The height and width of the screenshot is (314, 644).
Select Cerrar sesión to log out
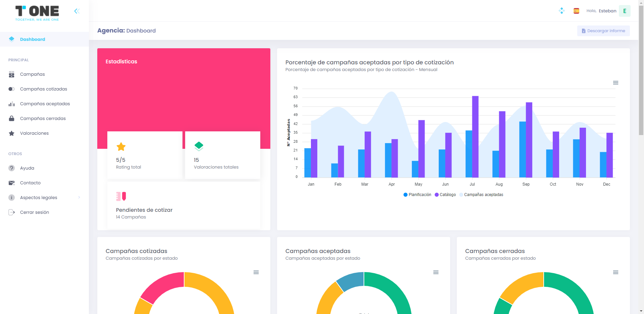coord(44,212)
